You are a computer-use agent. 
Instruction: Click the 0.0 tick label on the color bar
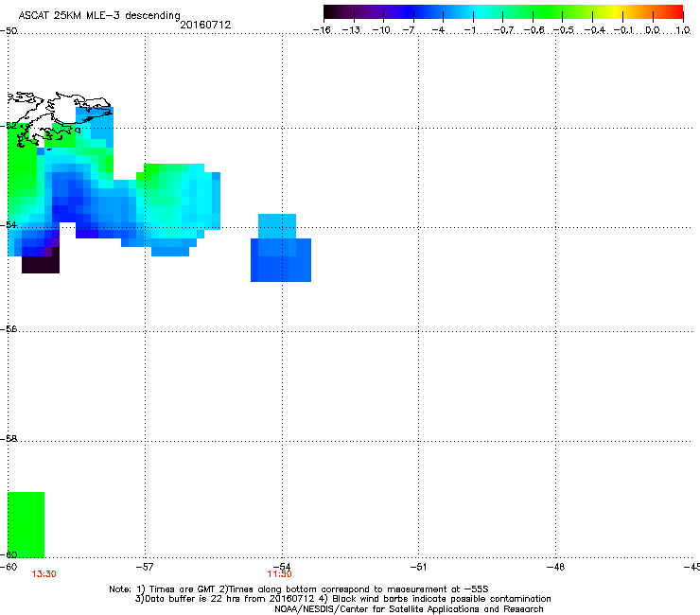pos(653,30)
